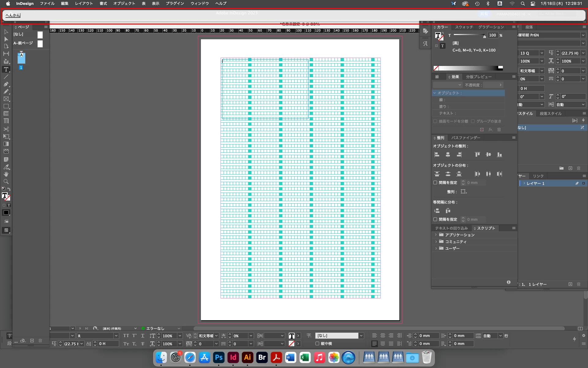Expand the アプリケーション scripts folder

click(x=436, y=235)
